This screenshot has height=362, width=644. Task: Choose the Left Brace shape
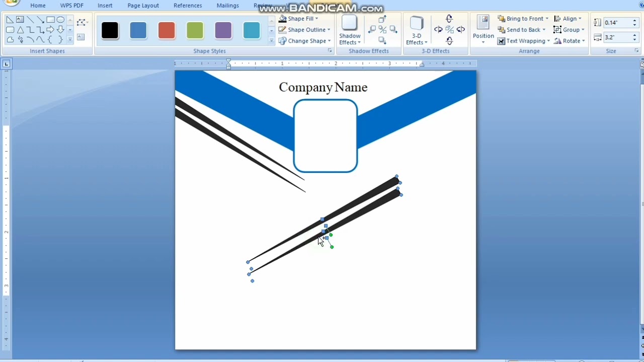point(50,39)
